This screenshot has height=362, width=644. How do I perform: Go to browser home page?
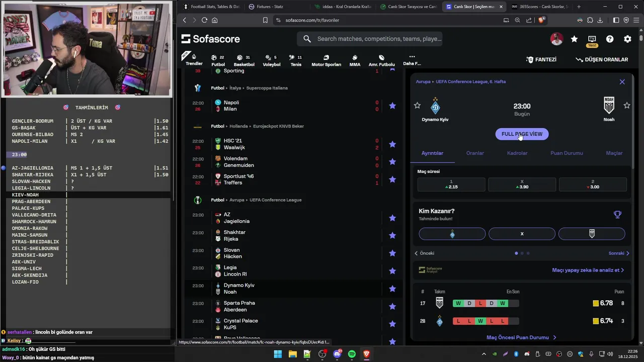click(x=215, y=20)
